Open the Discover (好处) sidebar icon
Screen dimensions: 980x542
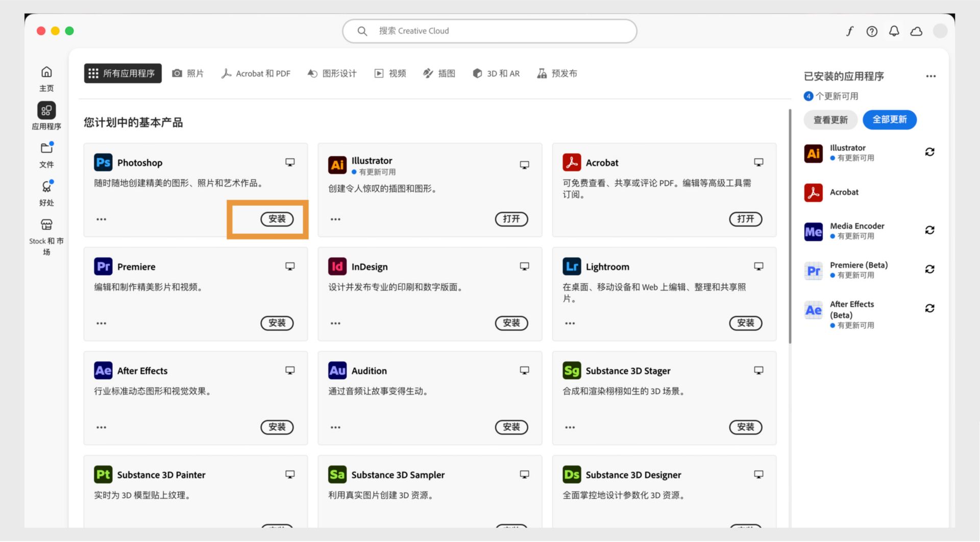click(x=46, y=186)
